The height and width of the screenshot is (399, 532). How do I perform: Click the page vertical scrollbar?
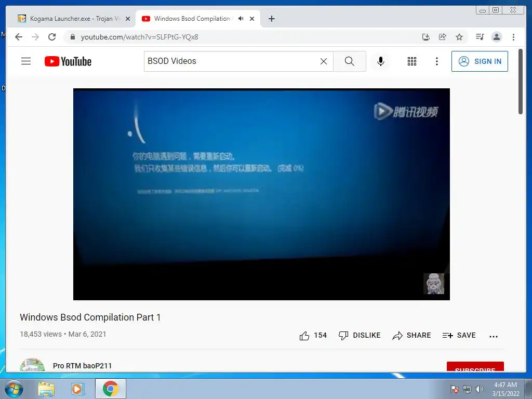click(521, 82)
